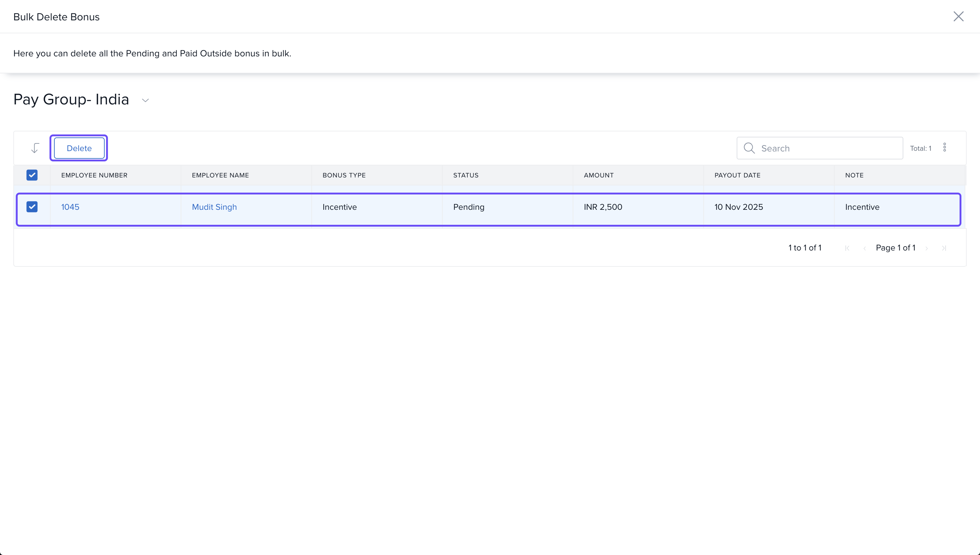Click into the Search input field
The height and width of the screenshot is (555, 980).
click(827, 148)
